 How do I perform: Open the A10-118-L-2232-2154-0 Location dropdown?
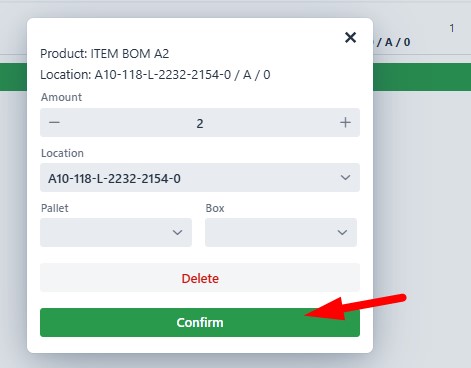[200, 178]
